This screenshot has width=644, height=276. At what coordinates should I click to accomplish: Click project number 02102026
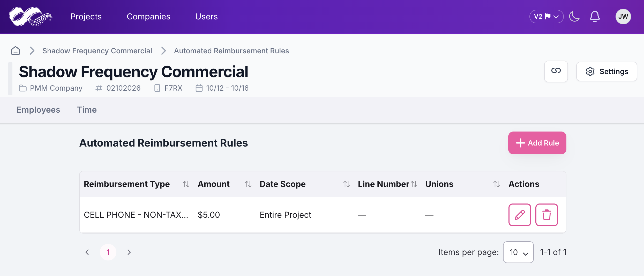pos(123,88)
